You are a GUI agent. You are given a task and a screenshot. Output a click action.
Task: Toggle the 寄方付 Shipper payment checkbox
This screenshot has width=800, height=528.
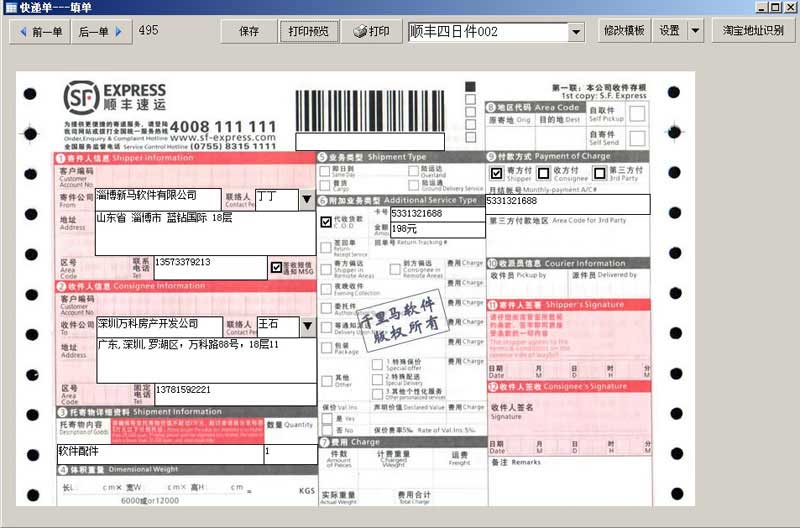(x=496, y=173)
